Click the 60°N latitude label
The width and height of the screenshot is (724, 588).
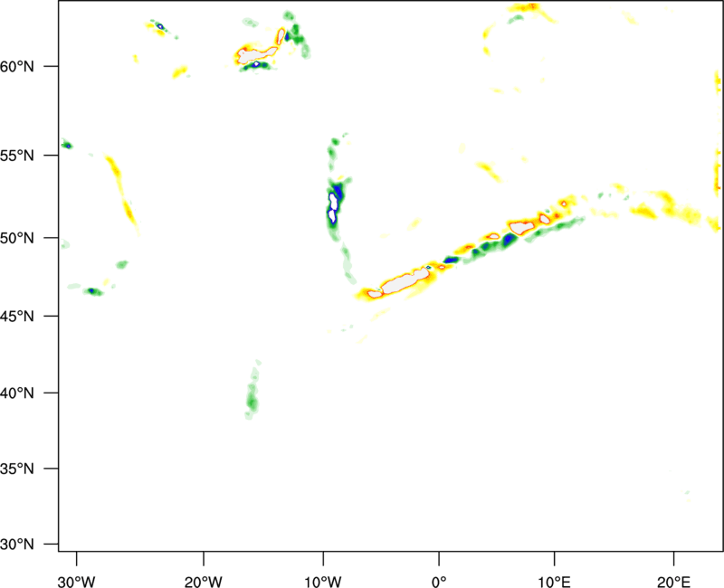[x=17, y=67]
